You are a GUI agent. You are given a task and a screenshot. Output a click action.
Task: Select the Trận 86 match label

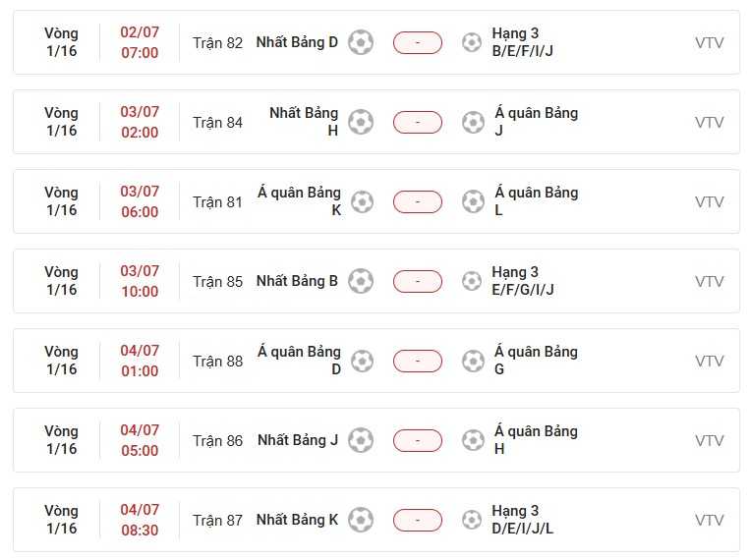point(217,440)
